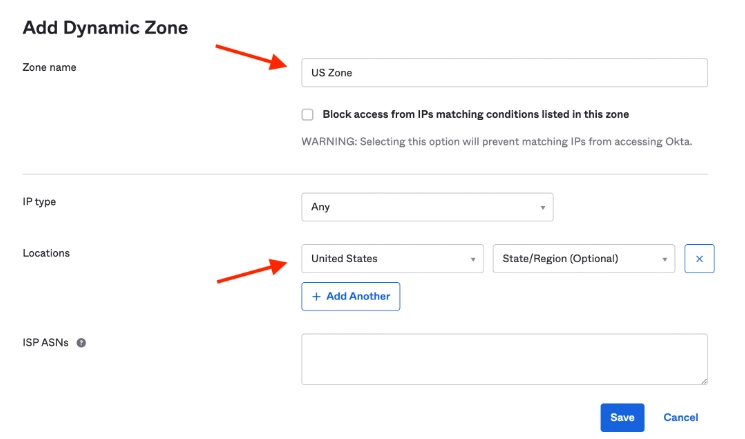Click the State/Region dropdown caret arrow
This screenshot has height=439, width=745.
(x=665, y=259)
